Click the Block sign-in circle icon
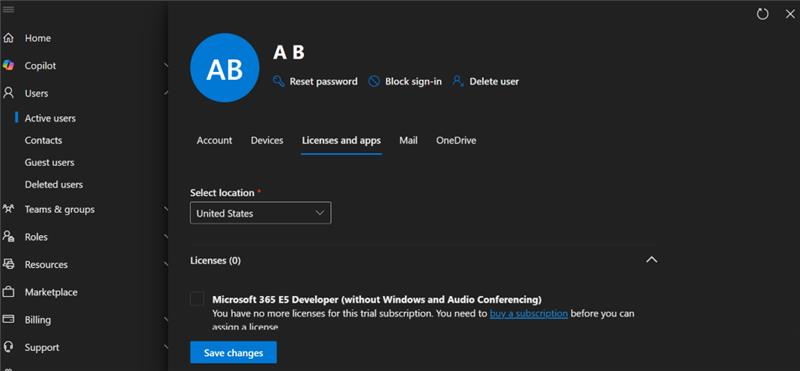Screen dimensions: 800x371 [x=374, y=81]
